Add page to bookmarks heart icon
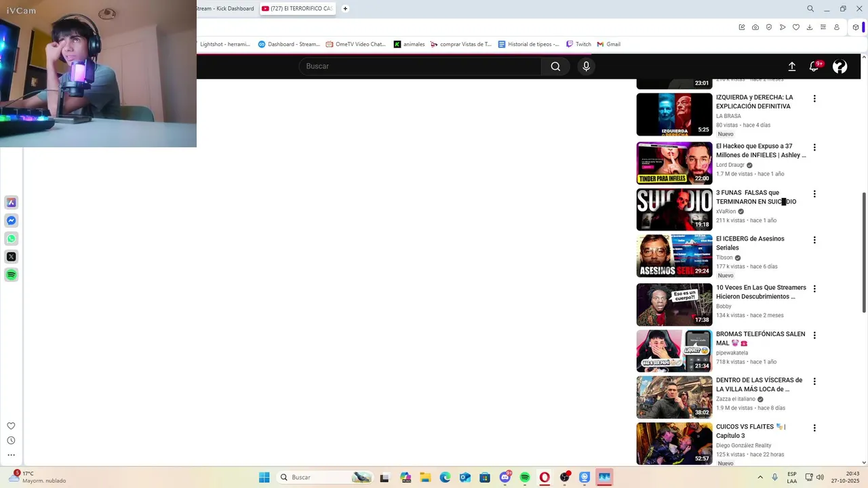Image resolution: width=868 pixels, height=488 pixels. click(796, 27)
